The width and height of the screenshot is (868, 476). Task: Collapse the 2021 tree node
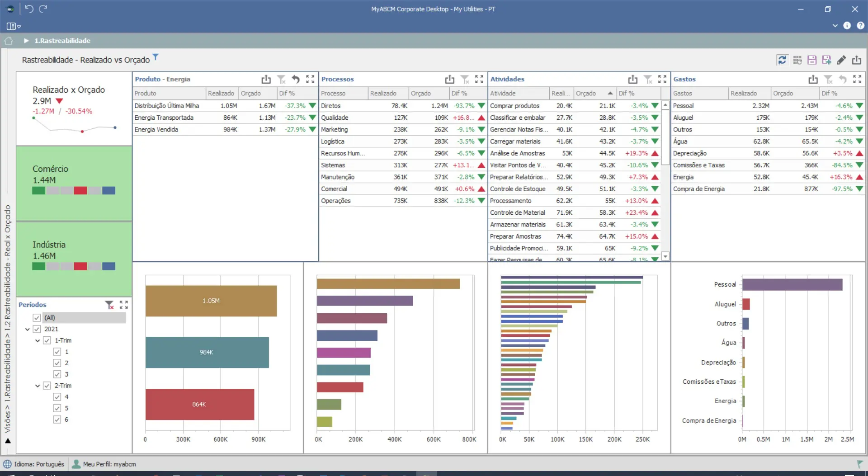(28, 329)
